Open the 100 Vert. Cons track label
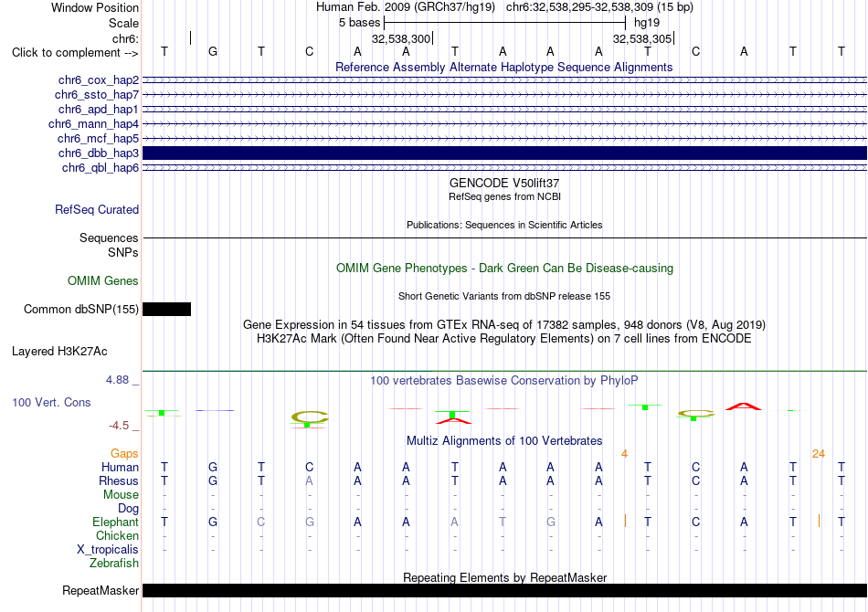This screenshot has height=612, width=868. (x=51, y=402)
